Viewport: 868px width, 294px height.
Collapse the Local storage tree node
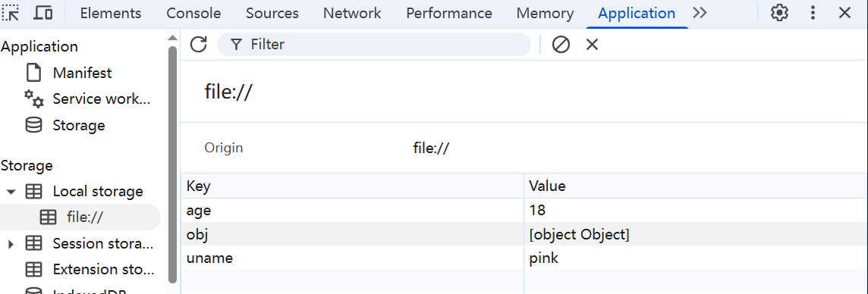[x=11, y=192]
